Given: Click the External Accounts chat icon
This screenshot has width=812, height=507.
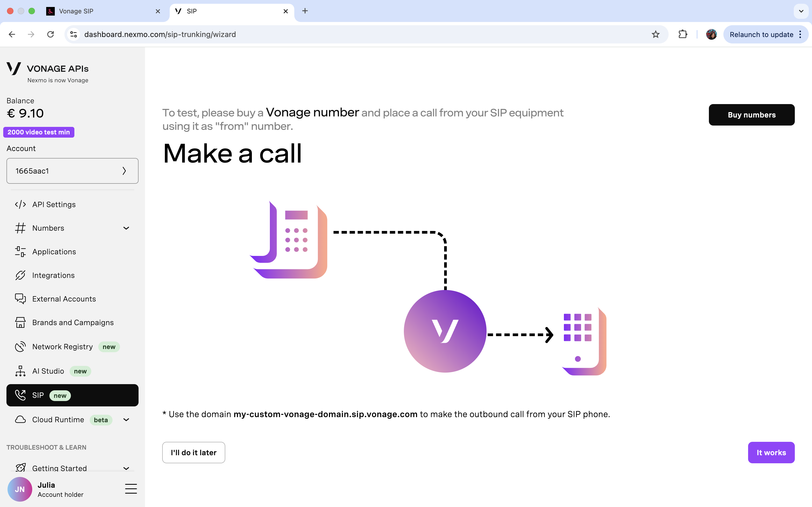Looking at the screenshot, I should [20, 298].
